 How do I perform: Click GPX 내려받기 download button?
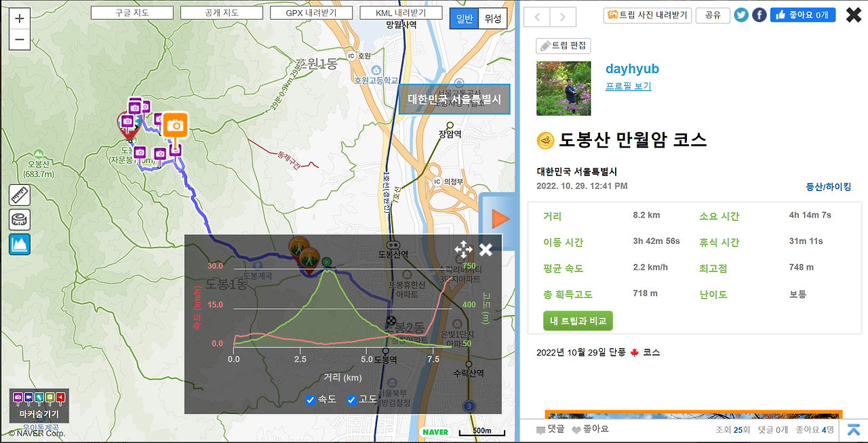[x=311, y=13]
